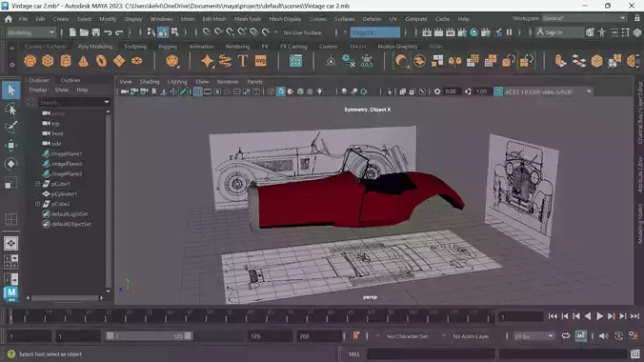
Task: Open the Mesh Tools menu
Action: click(x=248, y=19)
